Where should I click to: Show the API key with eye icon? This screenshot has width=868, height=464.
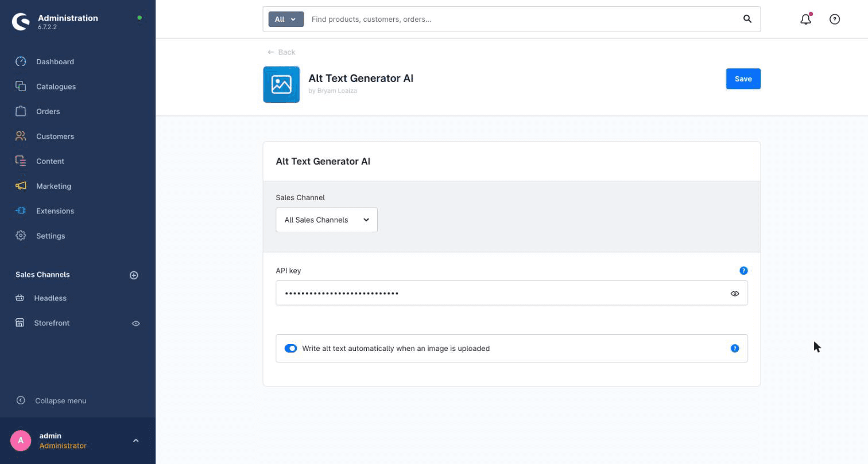[x=735, y=294]
